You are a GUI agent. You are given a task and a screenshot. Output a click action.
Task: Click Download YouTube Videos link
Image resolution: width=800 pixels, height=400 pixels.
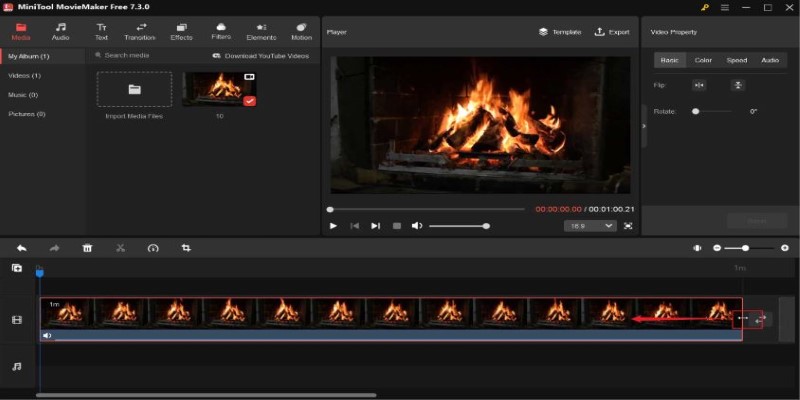pos(261,56)
